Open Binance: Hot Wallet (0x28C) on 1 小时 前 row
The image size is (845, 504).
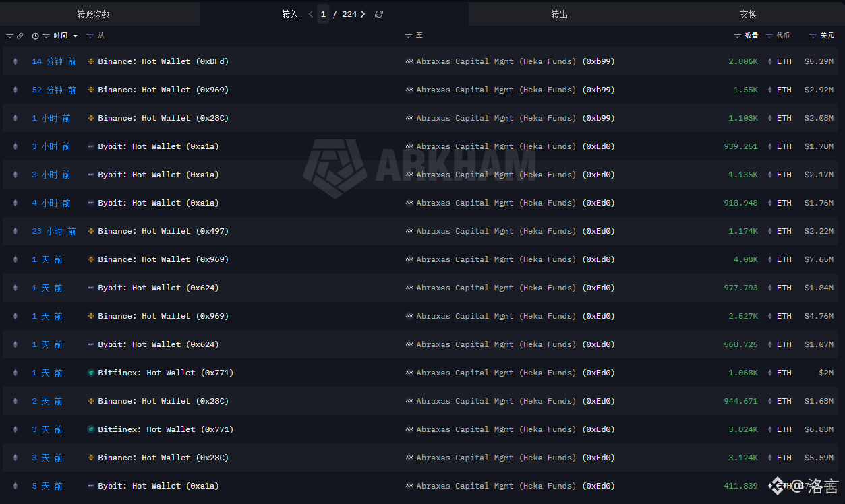(163, 118)
